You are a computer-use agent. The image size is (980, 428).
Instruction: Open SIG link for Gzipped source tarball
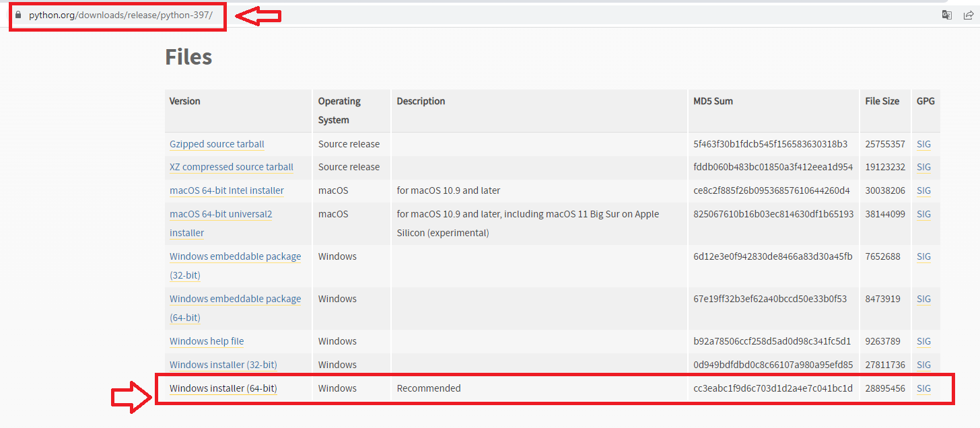coord(923,144)
